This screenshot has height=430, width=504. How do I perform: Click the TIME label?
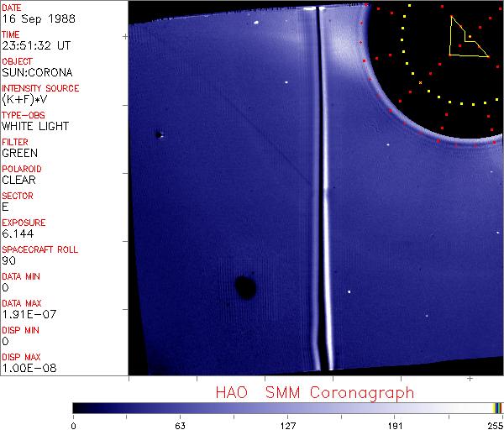click(x=11, y=34)
